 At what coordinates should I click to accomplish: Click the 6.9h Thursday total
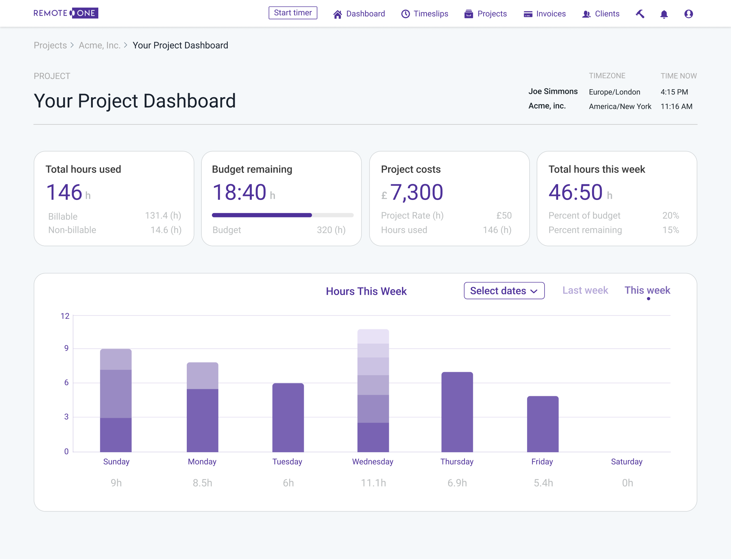[457, 483]
